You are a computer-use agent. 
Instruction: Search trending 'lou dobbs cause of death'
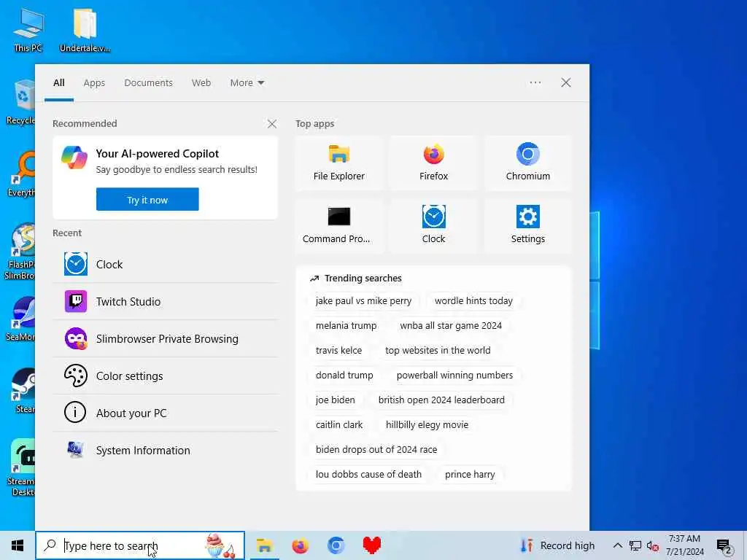[x=368, y=474]
